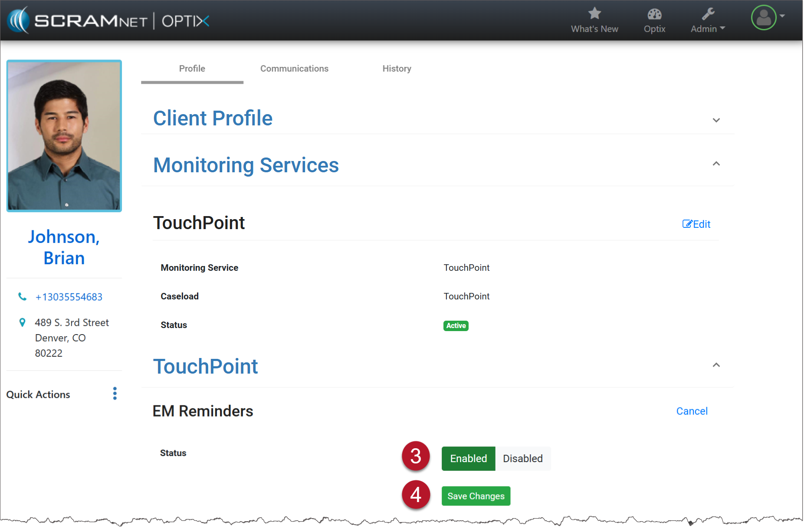The width and height of the screenshot is (804, 532).
Task: Set EM Reminders status to Disabled
Action: (522, 459)
